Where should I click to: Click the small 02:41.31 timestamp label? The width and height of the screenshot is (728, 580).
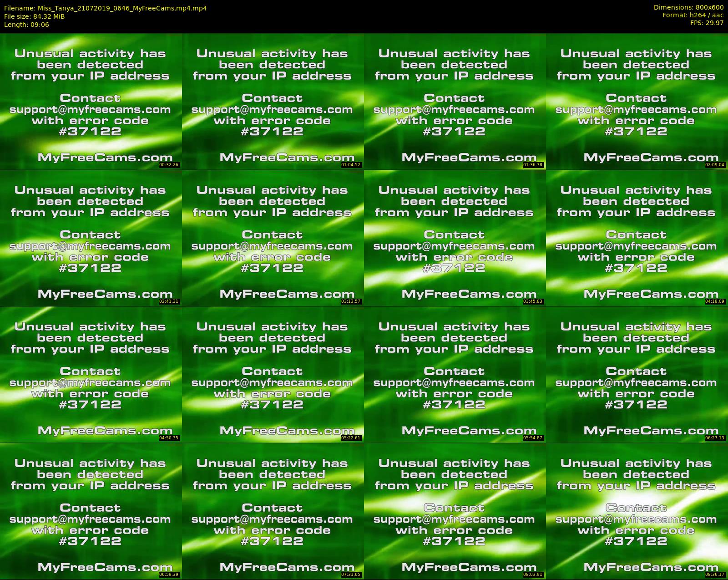tap(169, 301)
